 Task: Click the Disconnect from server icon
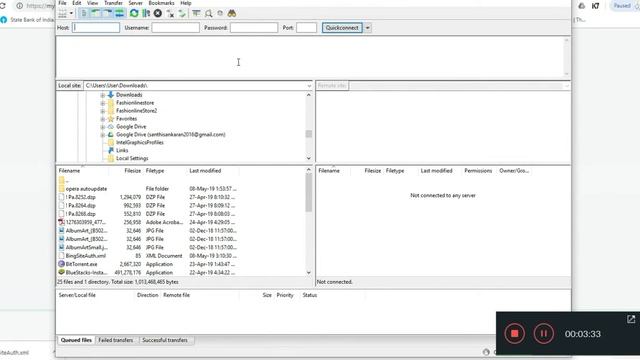(170, 13)
